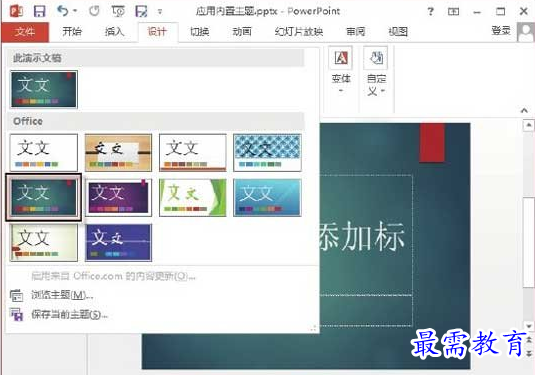
Task: Click the slide subtitle placeholder box
Action: (366, 310)
